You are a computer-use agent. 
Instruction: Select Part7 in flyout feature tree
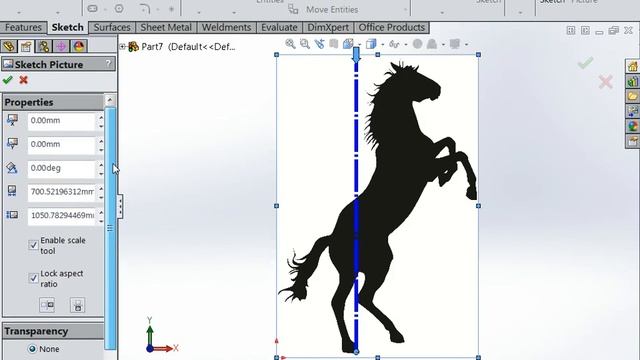(x=182, y=47)
